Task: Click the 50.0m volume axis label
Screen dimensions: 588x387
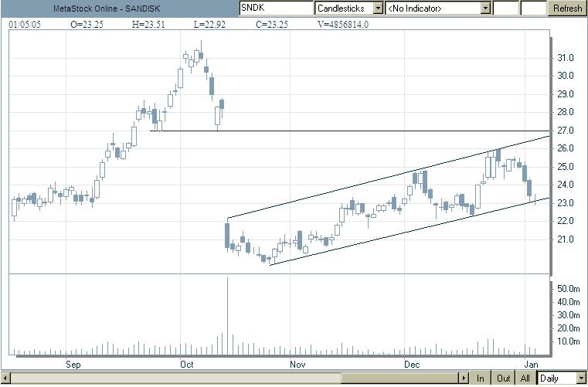Action: 569,289
